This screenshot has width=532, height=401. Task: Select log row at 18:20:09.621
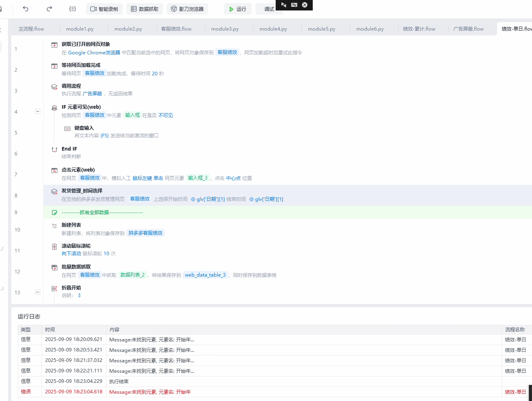point(275,339)
